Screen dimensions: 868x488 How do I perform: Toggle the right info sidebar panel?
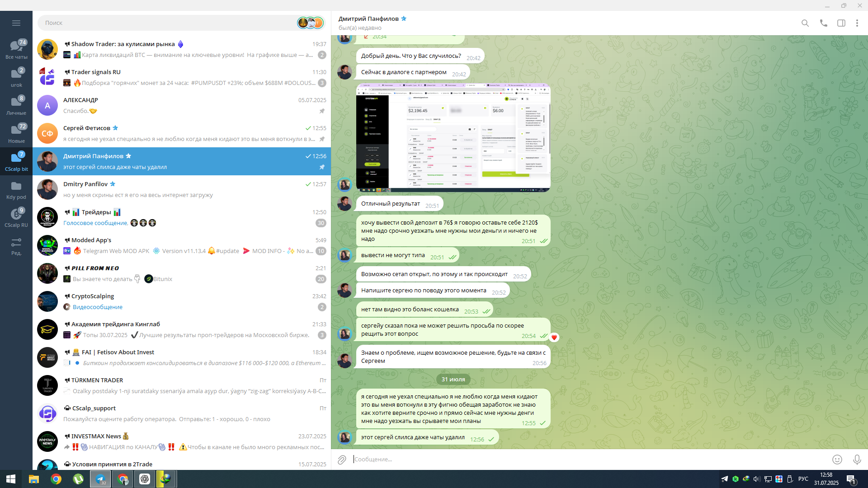coord(841,23)
